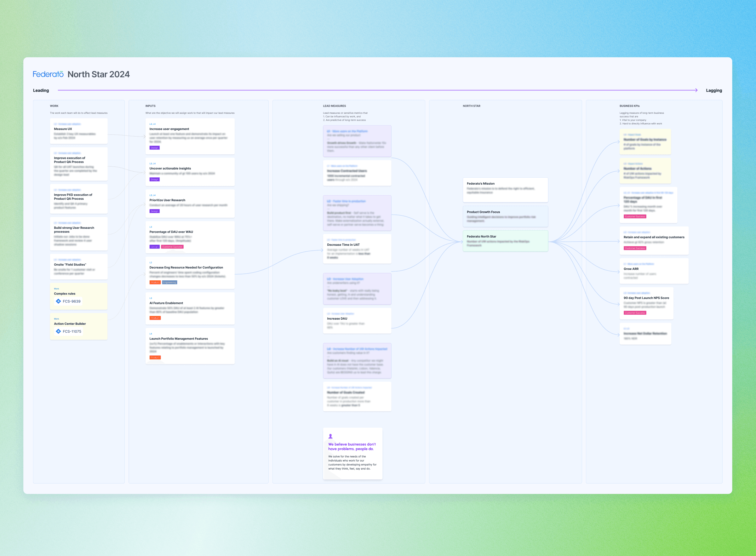Click Customer Success tag on Percentage of DAU card
The image size is (756, 556).
click(x=172, y=247)
